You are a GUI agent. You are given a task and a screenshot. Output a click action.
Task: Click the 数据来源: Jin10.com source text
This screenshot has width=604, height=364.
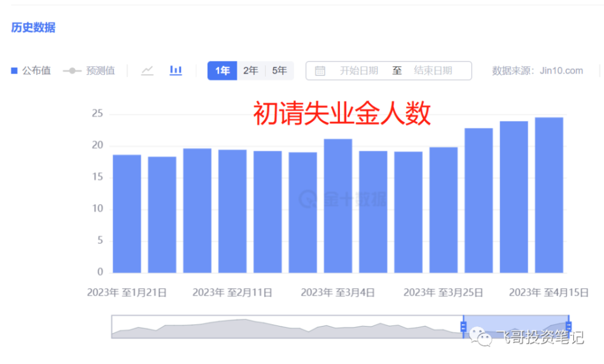(538, 71)
